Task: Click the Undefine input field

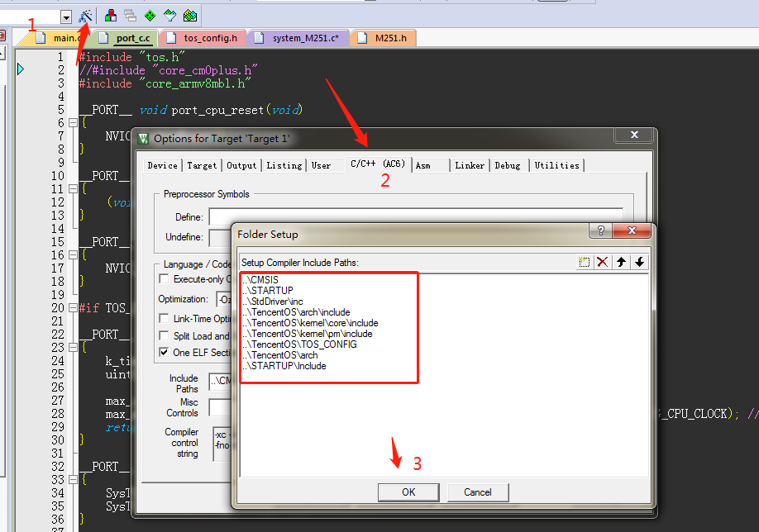Action: 220,237
